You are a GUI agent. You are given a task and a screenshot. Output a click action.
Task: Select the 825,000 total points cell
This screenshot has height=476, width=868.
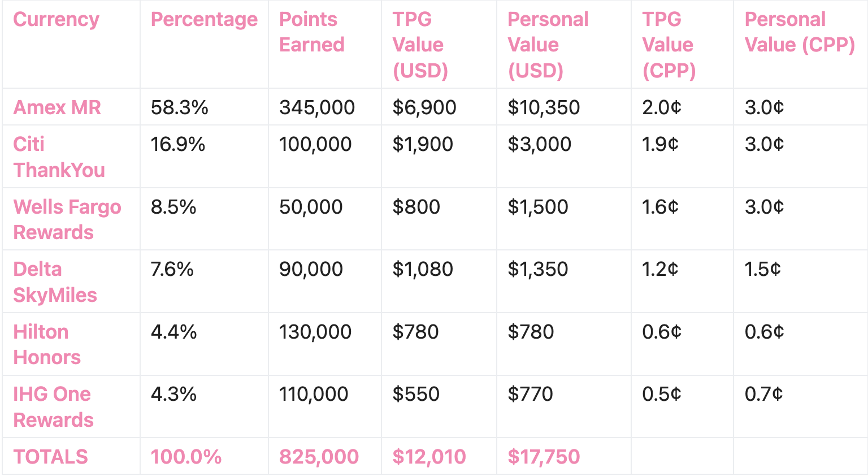pyautogui.click(x=319, y=457)
